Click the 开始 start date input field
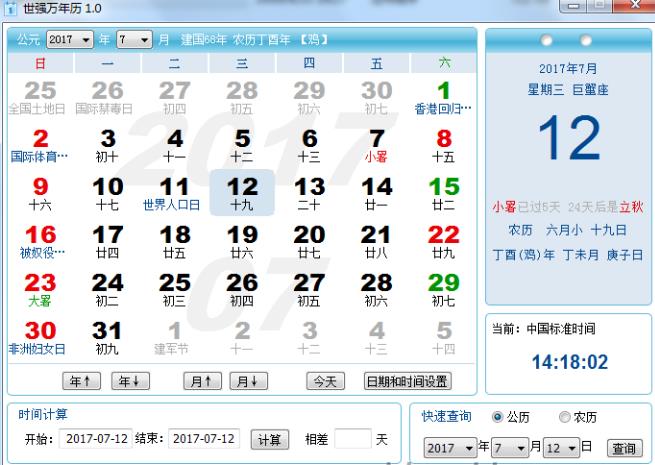Viewport: 655px width, 465px height. (x=97, y=439)
